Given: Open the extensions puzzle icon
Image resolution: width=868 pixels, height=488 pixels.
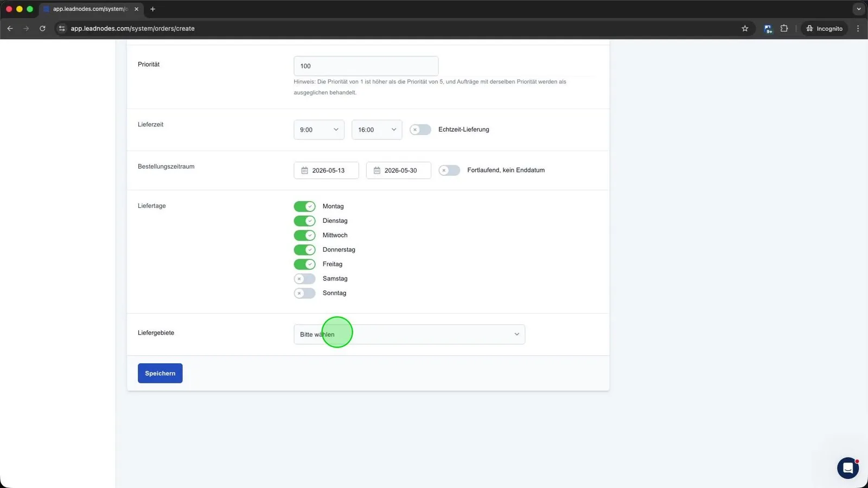Looking at the screenshot, I should coord(784,28).
